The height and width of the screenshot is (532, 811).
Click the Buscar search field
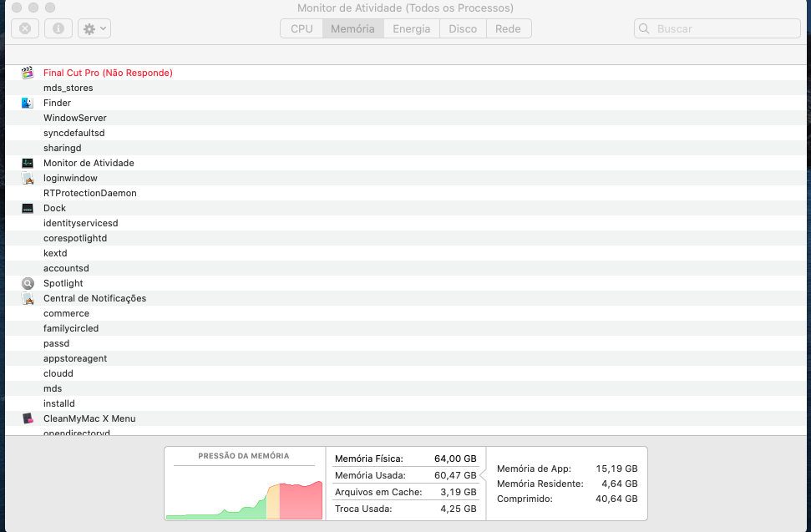coord(717,29)
